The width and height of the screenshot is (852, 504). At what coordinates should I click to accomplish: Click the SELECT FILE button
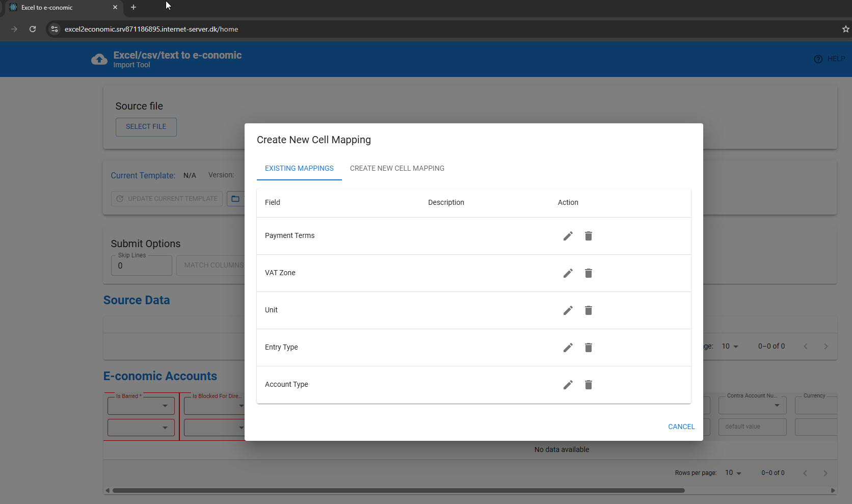pos(146,127)
